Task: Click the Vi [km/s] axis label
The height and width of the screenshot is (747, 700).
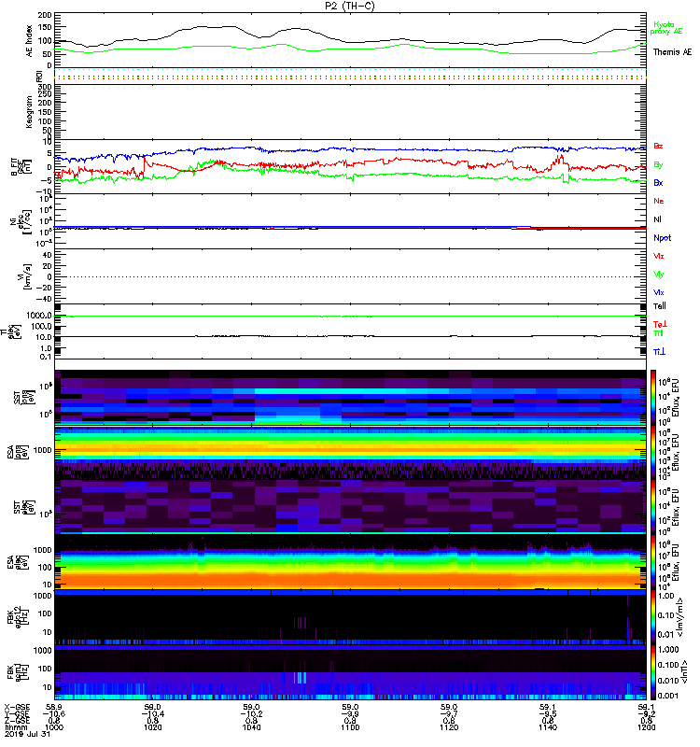Action: coord(24,276)
